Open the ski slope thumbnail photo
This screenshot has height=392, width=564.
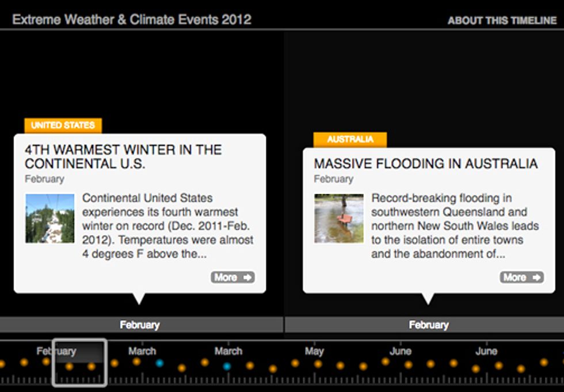tap(50, 218)
